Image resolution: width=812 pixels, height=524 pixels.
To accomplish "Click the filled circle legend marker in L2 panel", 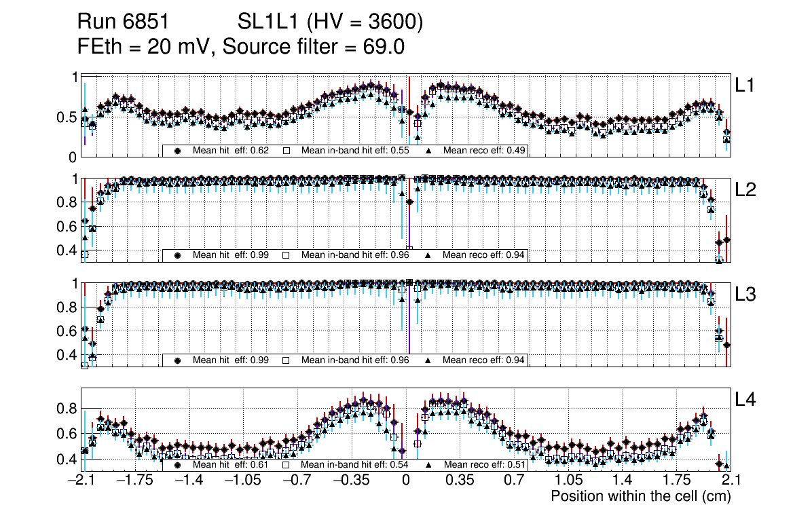I will click(178, 255).
